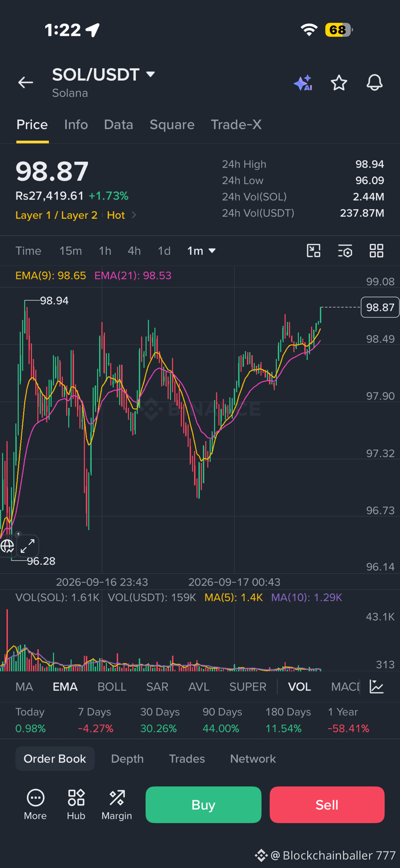Expand the SOL/USDT pair dropdown
400x868 pixels.
(x=151, y=74)
